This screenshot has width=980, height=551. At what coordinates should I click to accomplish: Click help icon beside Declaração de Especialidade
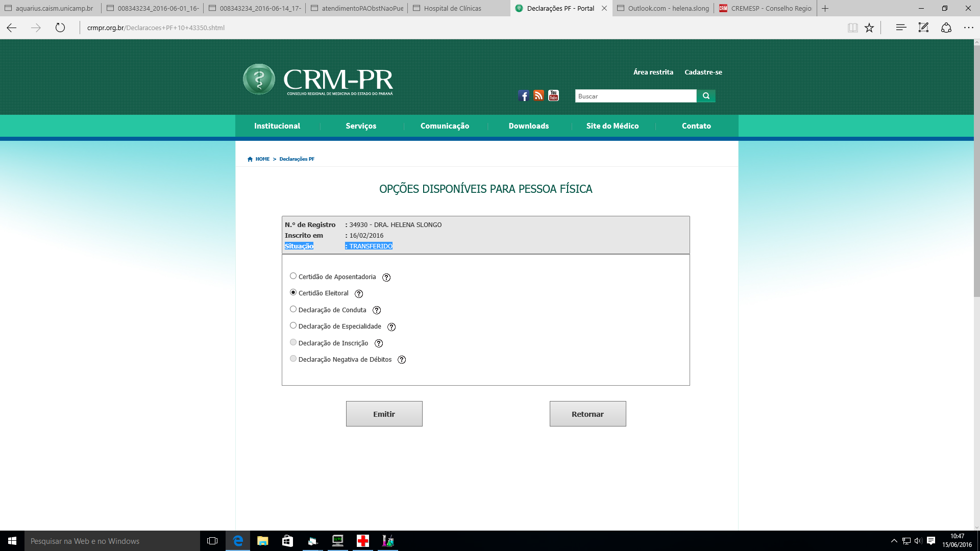click(x=391, y=327)
